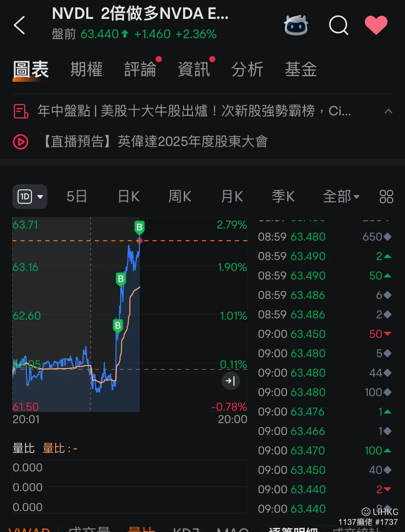Image resolution: width=405 pixels, height=532 pixels.
Task: Tap the 61.50 low price label
Action: click(x=26, y=407)
